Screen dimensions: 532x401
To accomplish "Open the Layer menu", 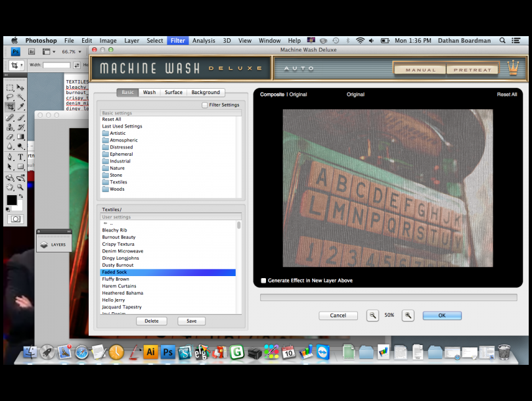I will (131, 40).
